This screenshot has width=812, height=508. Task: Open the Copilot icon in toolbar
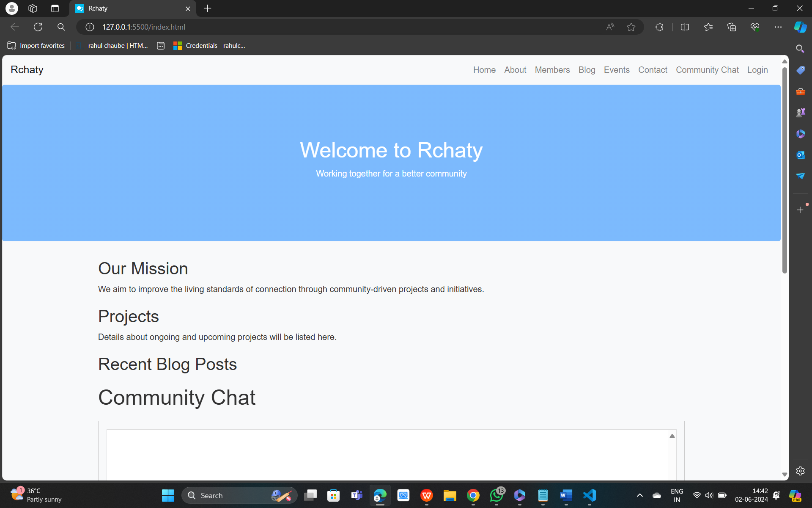[800, 27]
